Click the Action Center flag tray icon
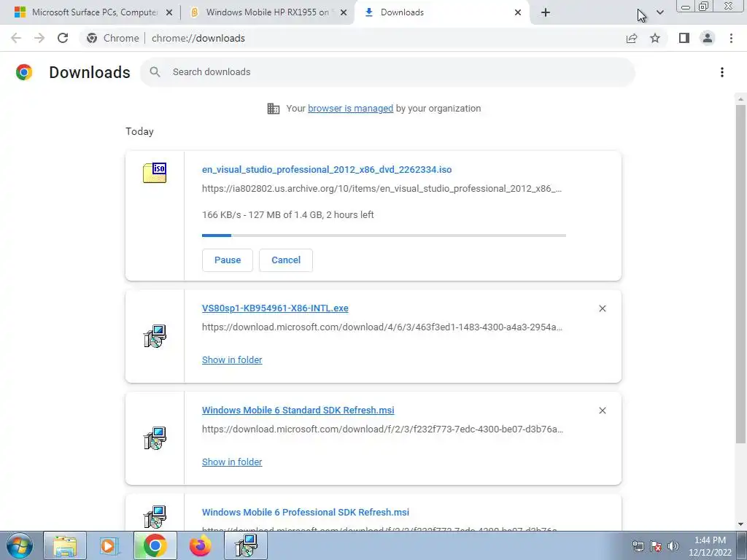 [x=656, y=546]
